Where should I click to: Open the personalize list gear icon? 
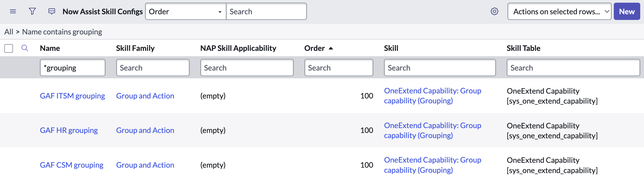(494, 11)
